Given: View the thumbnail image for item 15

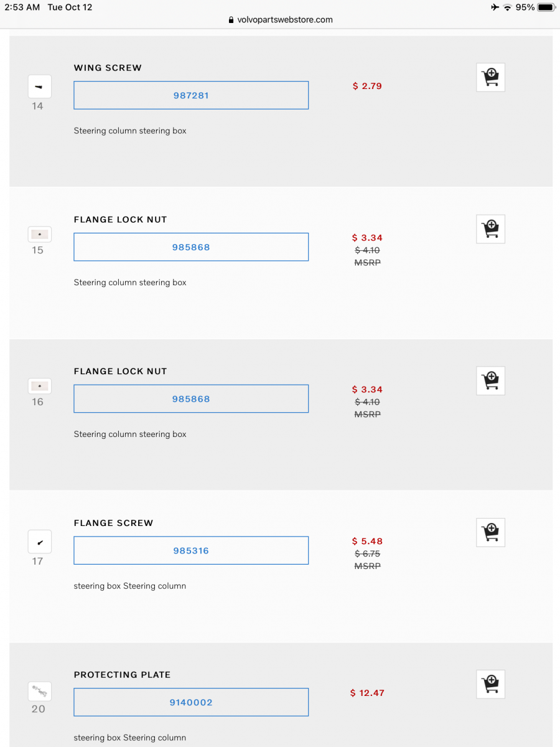Looking at the screenshot, I should click(39, 234).
